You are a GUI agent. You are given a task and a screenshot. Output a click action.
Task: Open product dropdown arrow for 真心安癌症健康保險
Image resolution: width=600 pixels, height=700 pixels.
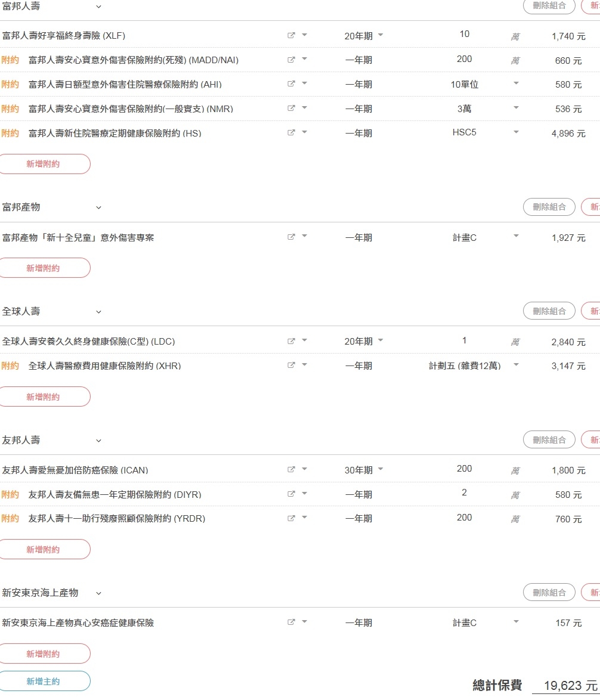304,621
